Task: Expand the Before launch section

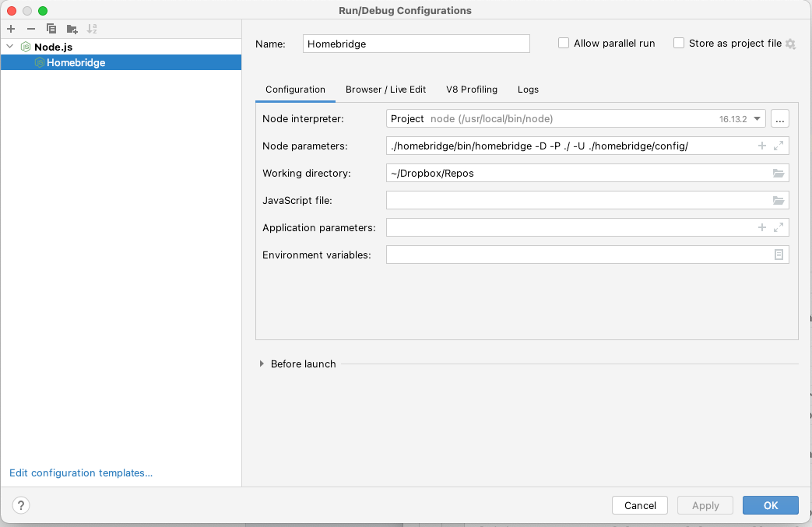Action: 262,364
